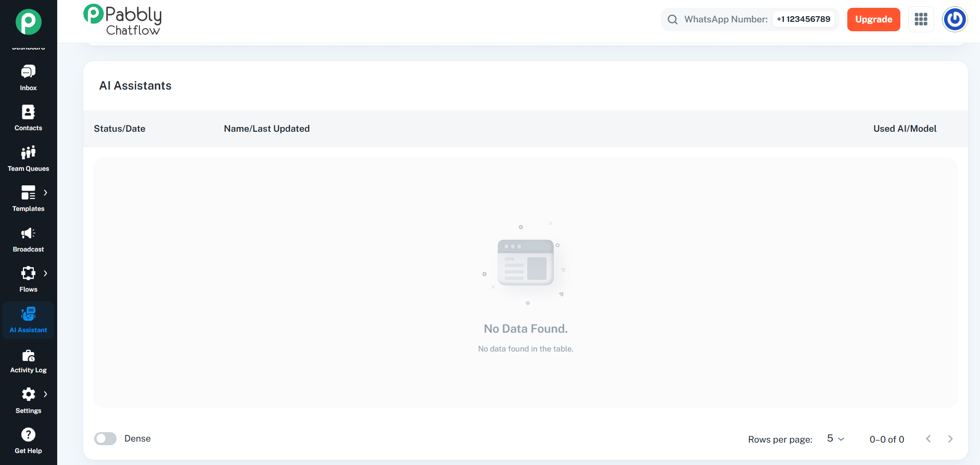Viewport: 980px width, 465px height.
Task: Click the Pabbly logo in sidebar
Action: tap(28, 22)
